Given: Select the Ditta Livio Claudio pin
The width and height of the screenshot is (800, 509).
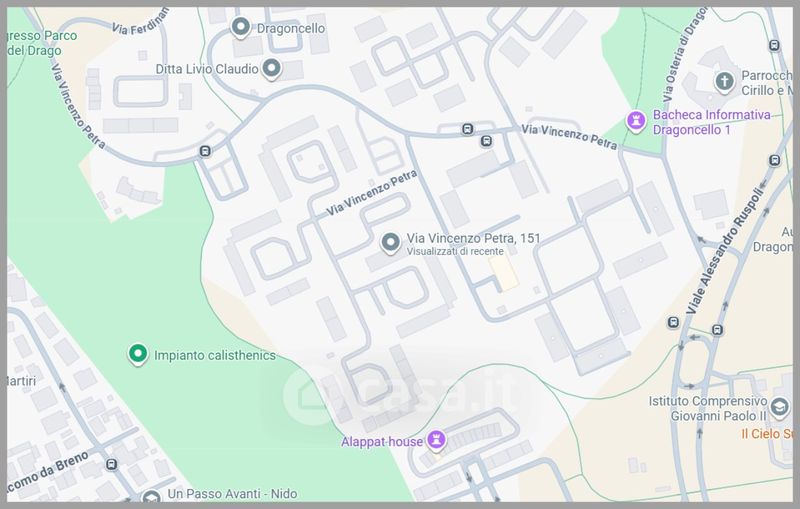Looking at the screenshot, I should tap(271, 69).
